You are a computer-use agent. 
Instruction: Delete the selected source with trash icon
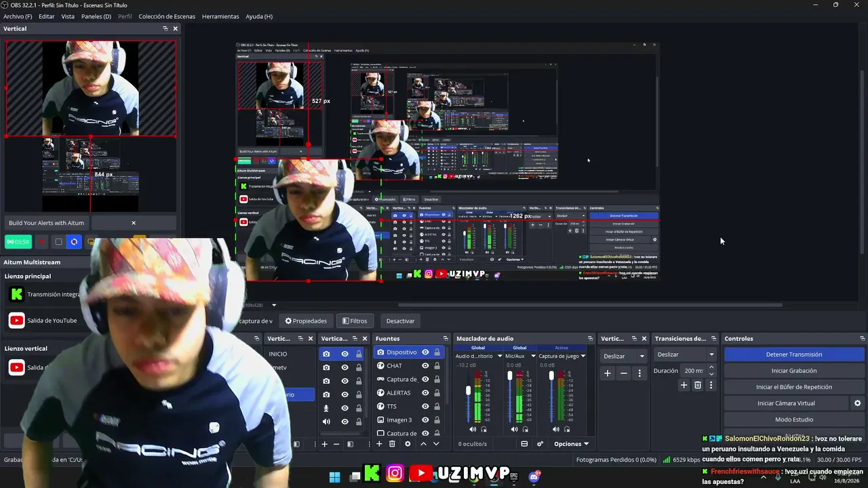tap(392, 444)
